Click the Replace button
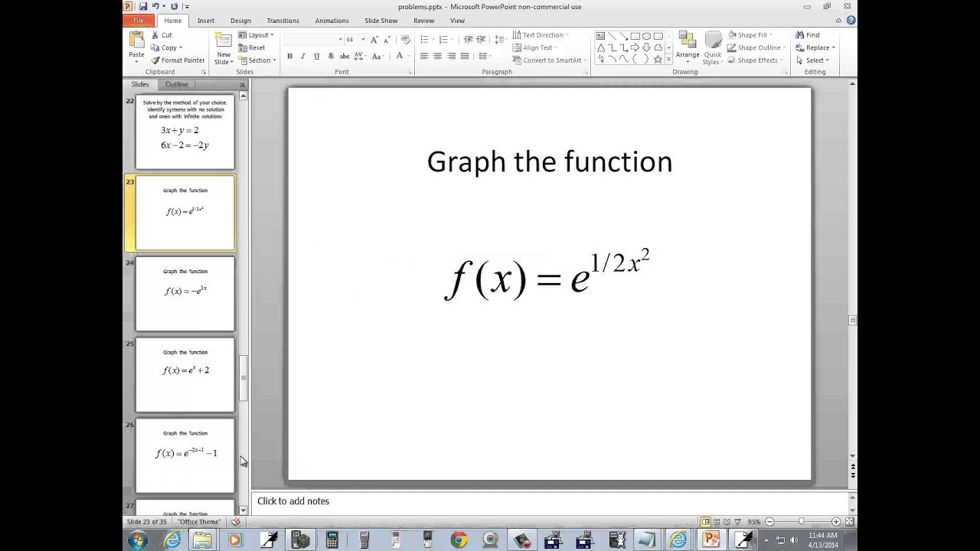Screen dimensions: 980x551 click(x=815, y=47)
